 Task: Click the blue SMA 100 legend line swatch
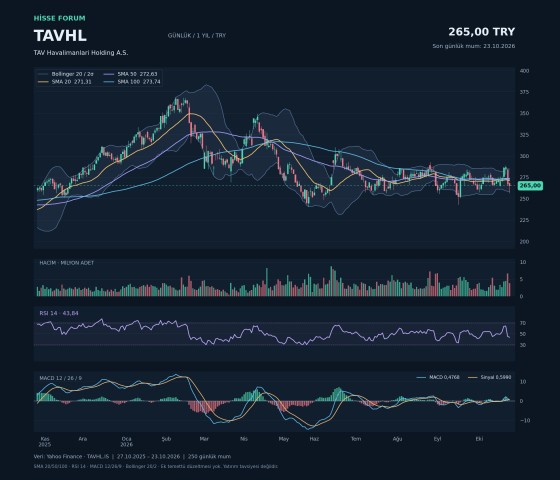tap(109, 82)
